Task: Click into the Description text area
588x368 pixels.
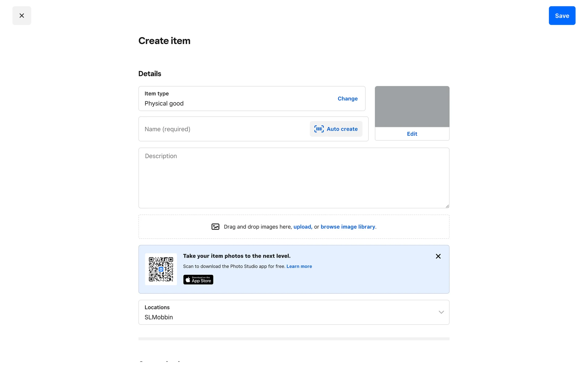Action: click(x=293, y=178)
